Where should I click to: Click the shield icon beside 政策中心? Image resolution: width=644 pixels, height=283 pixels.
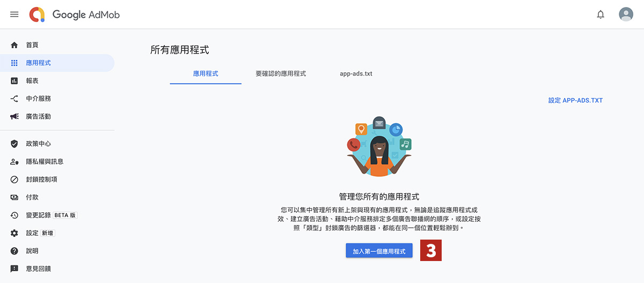pyautogui.click(x=14, y=144)
